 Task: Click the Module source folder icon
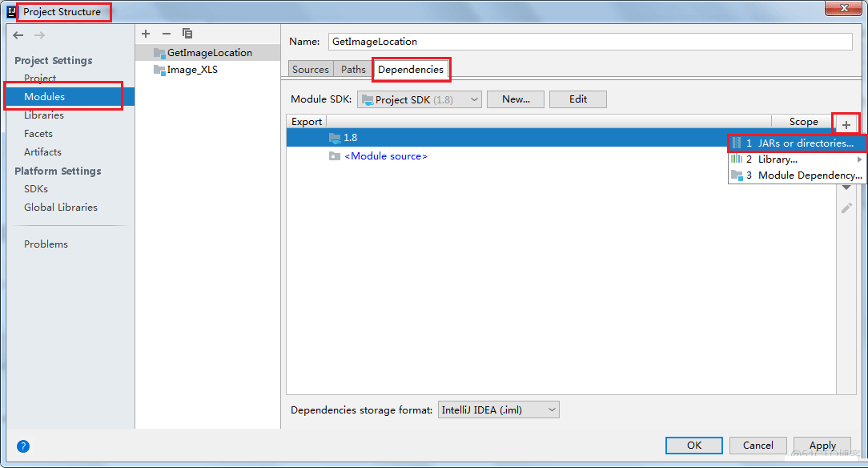pyautogui.click(x=335, y=156)
